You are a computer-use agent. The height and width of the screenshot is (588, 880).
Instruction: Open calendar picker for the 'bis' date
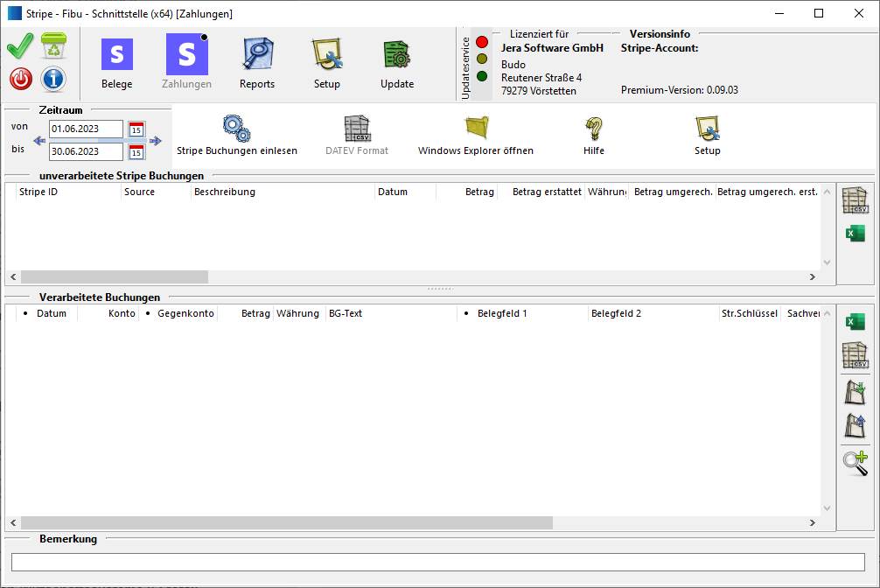click(136, 152)
